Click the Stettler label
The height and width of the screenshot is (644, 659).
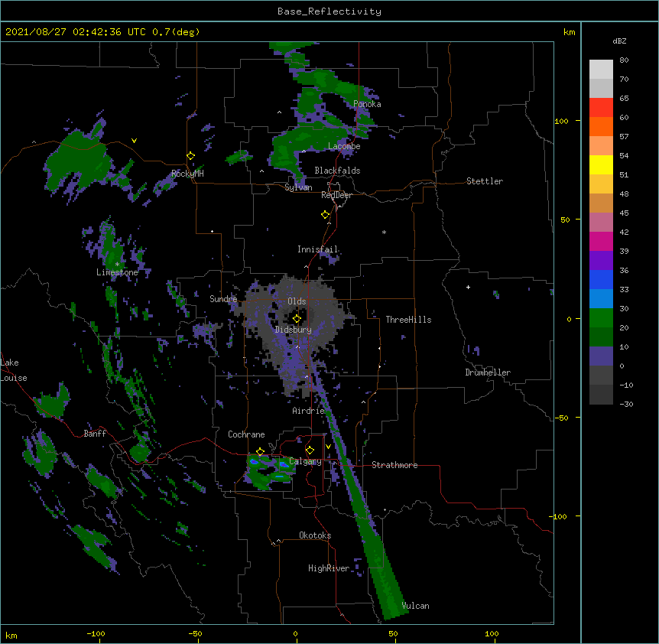[485, 181]
